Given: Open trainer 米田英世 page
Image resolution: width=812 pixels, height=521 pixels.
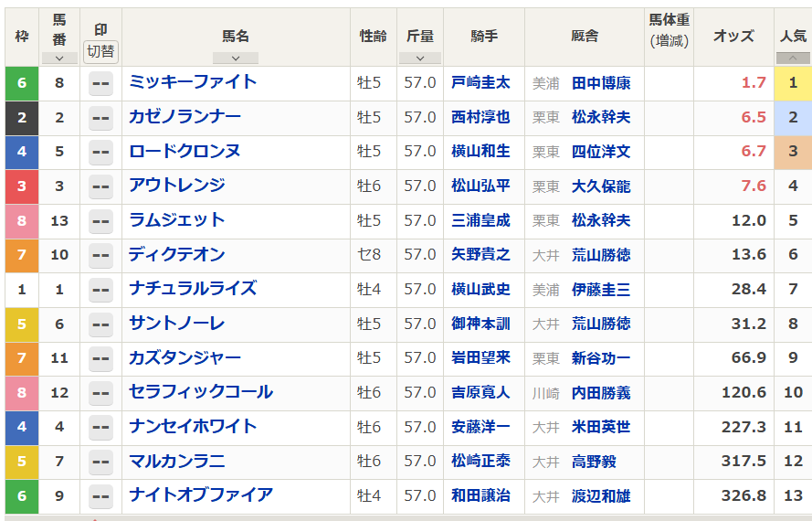Looking at the screenshot, I should click(x=601, y=427).
